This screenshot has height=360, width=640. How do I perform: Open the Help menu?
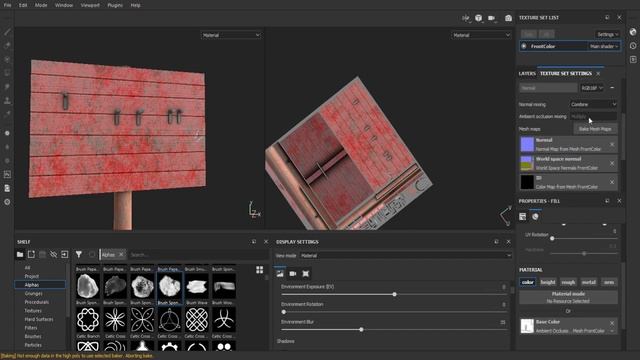click(136, 5)
